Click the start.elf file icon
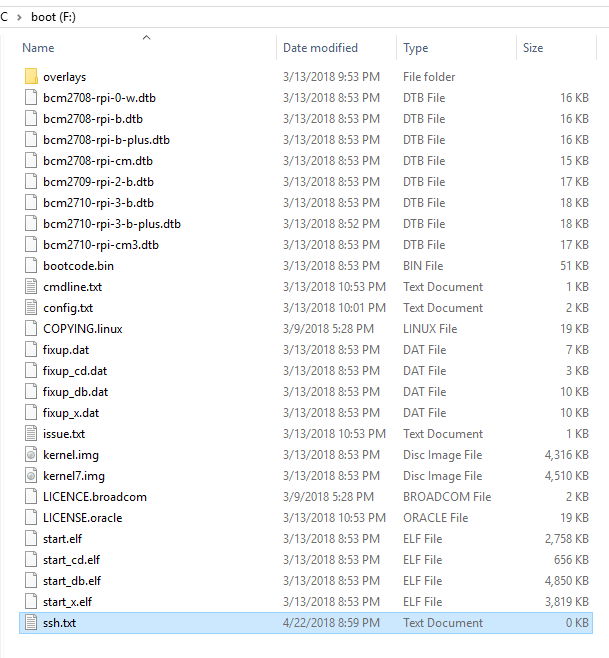This screenshot has height=658, width=609. [31, 538]
